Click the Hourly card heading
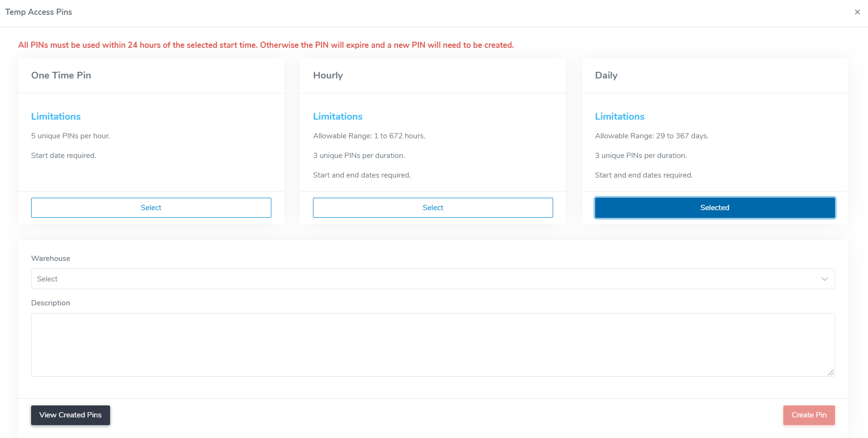The width and height of the screenshot is (868, 438). (x=328, y=75)
